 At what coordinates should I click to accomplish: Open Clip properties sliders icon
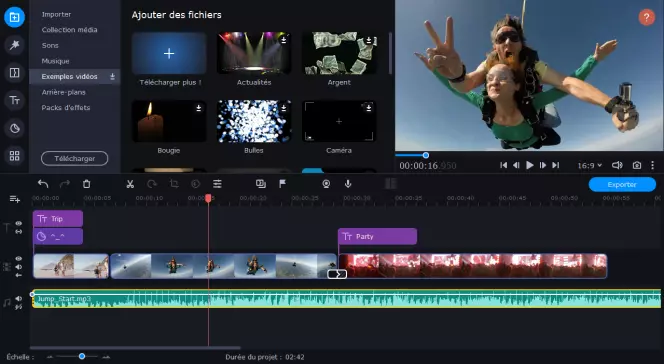tap(217, 184)
